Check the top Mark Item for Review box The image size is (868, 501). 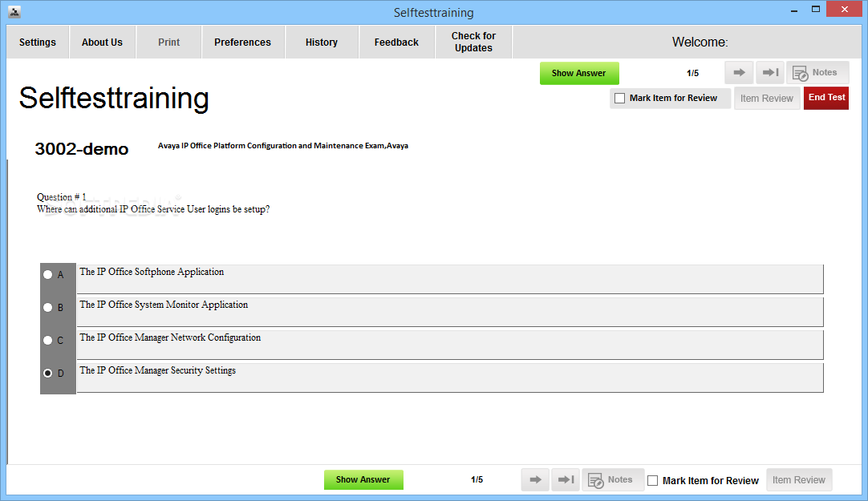[x=620, y=98]
